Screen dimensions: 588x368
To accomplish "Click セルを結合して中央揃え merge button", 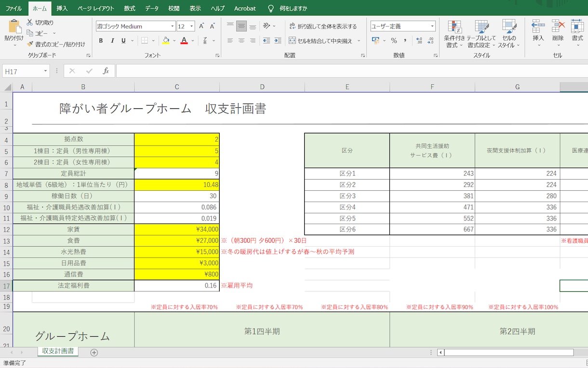I will click(321, 41).
